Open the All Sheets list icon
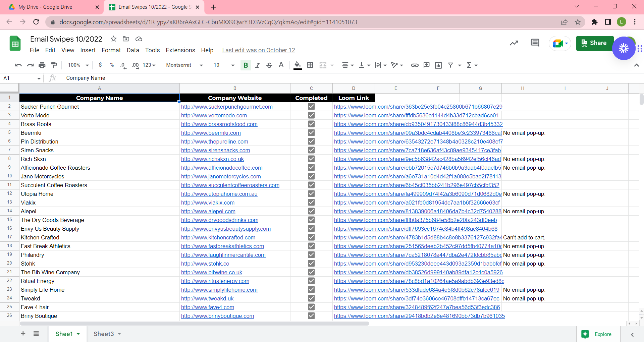Screen dimensions: 644x342 click(x=36, y=333)
